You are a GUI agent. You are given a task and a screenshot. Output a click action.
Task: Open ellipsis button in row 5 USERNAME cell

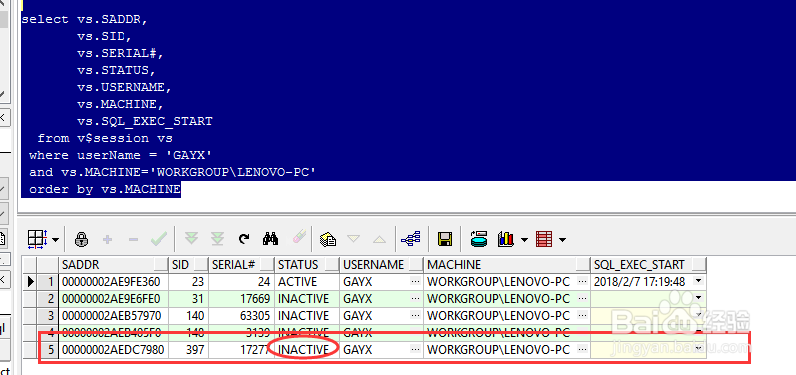416,350
